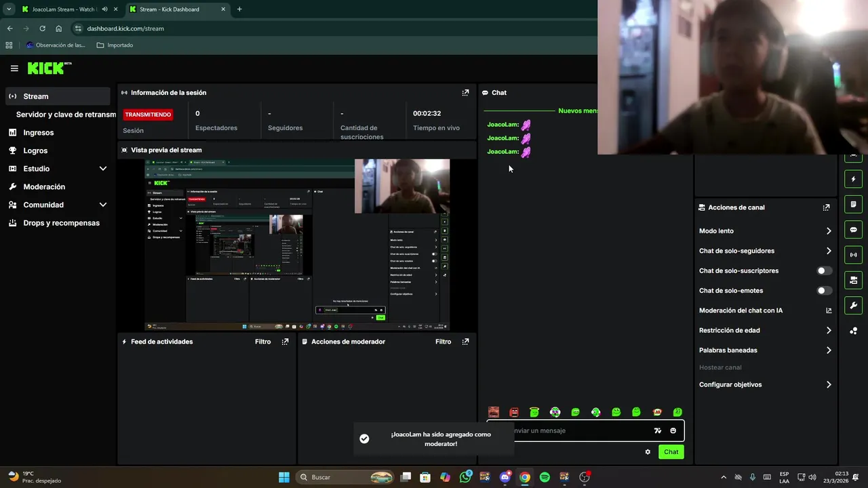Pop out the Acciones de moderador panel
868x488 pixels.
(465, 342)
